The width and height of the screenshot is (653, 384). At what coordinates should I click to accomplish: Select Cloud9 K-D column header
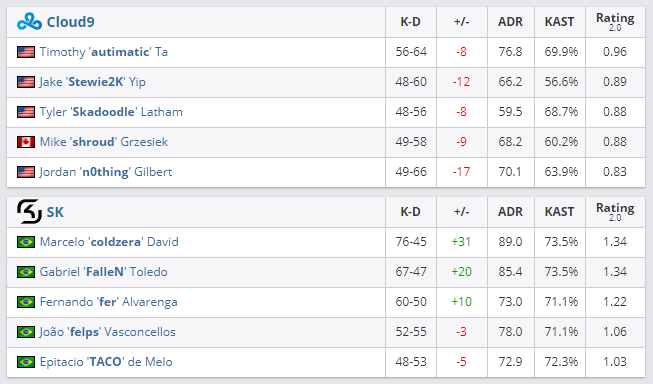pos(411,22)
